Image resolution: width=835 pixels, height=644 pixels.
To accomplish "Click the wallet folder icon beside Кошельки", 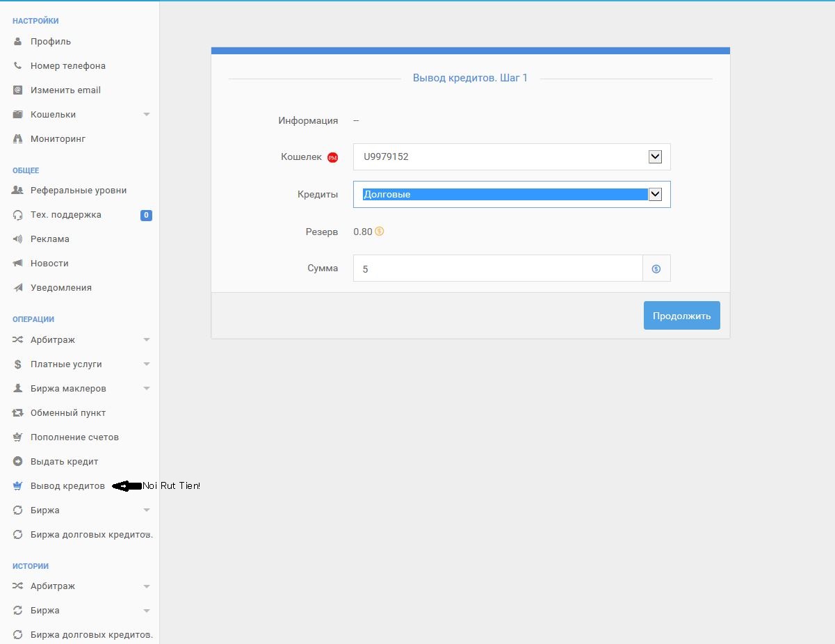I will coord(18,115).
